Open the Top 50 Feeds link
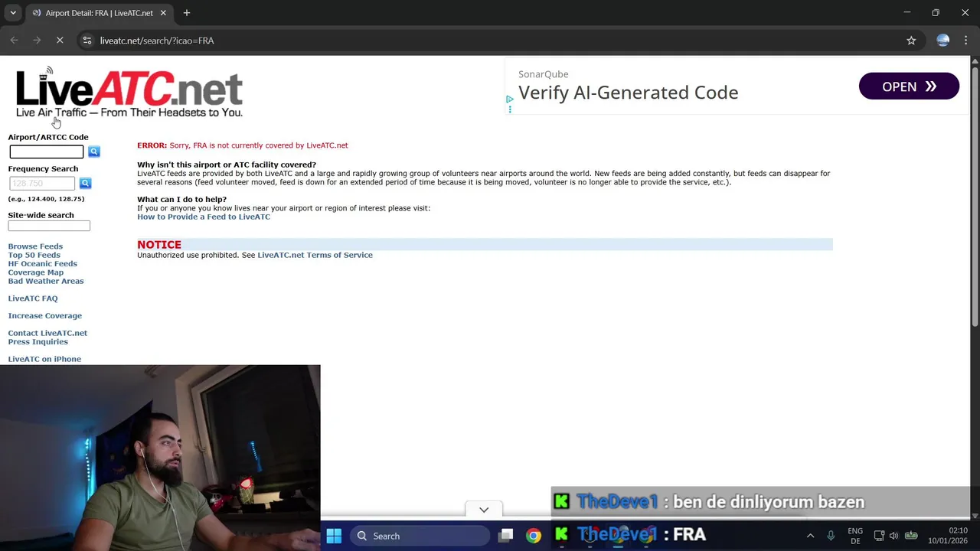Viewport: 980px width, 551px height. tap(34, 255)
